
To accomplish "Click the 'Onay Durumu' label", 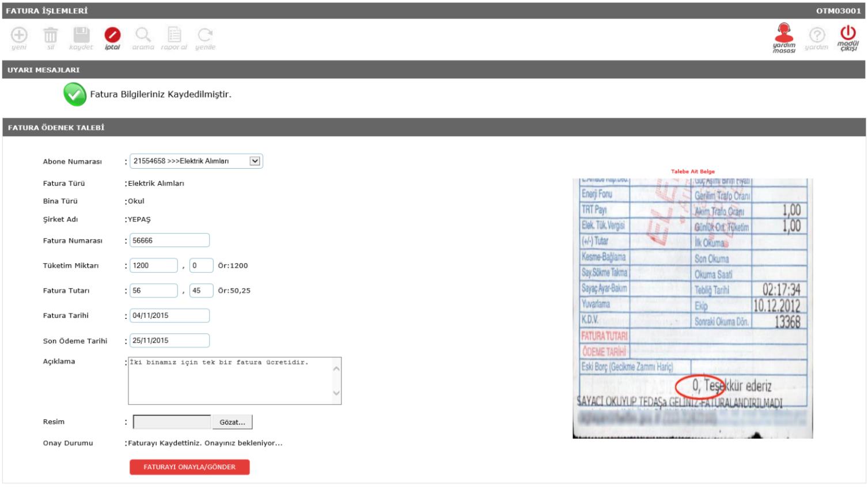I will 68,443.
